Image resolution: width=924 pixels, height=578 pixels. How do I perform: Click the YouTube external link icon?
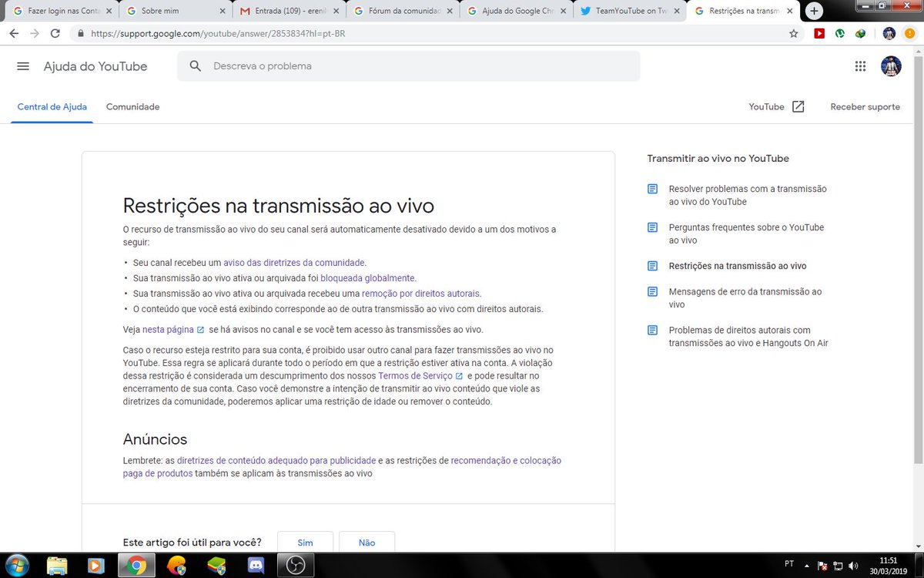pyautogui.click(x=798, y=107)
